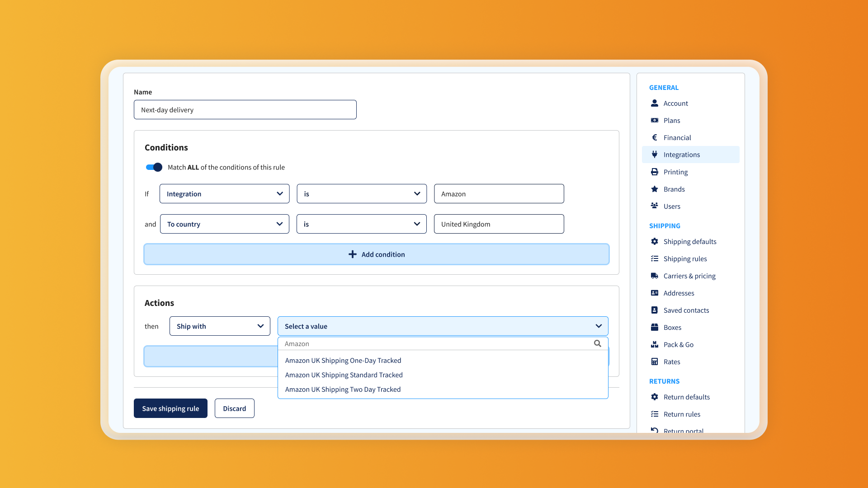Open the To country condition dropdown

224,224
